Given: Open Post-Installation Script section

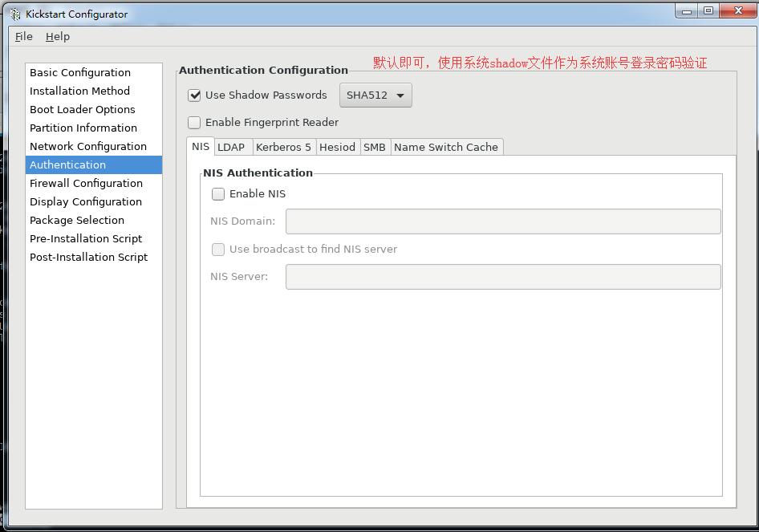Looking at the screenshot, I should 94,257.
